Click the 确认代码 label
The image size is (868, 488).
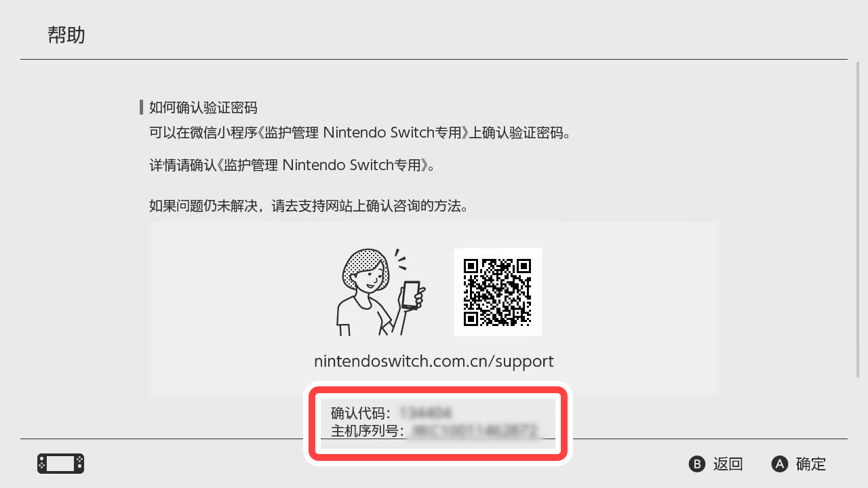(x=361, y=413)
